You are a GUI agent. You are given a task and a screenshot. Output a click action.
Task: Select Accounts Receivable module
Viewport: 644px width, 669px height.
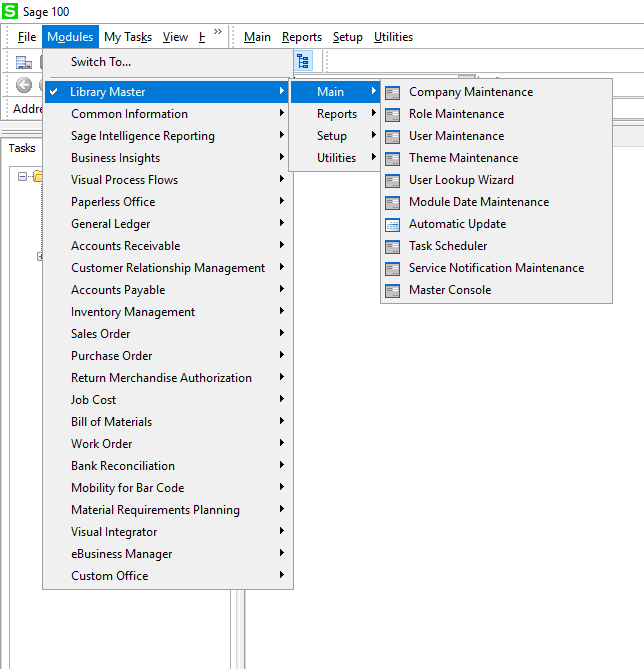167,246
